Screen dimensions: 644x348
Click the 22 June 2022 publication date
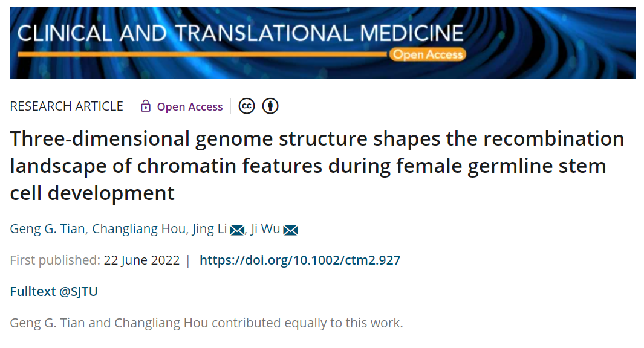141,260
